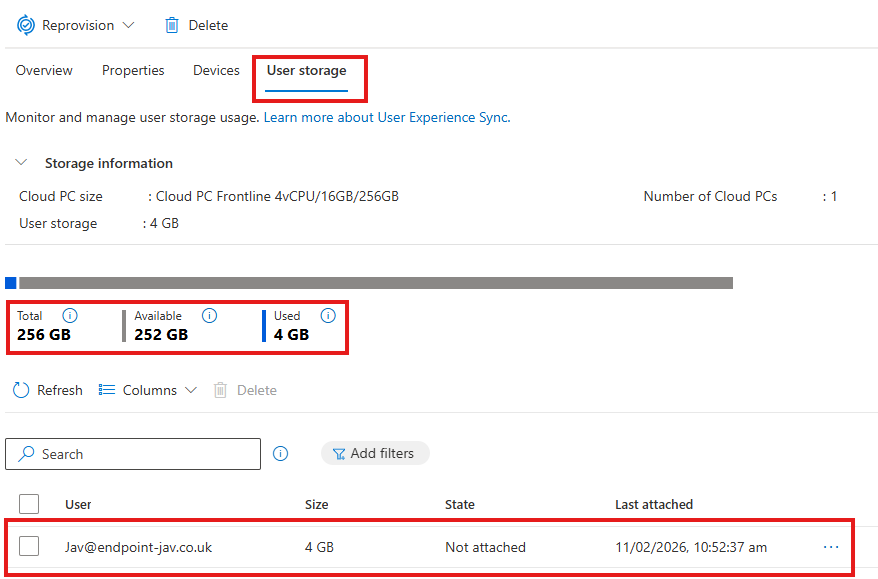The width and height of the screenshot is (878, 579).
Task: Open the Learn more about User Experience Sync link
Action: click(x=386, y=117)
